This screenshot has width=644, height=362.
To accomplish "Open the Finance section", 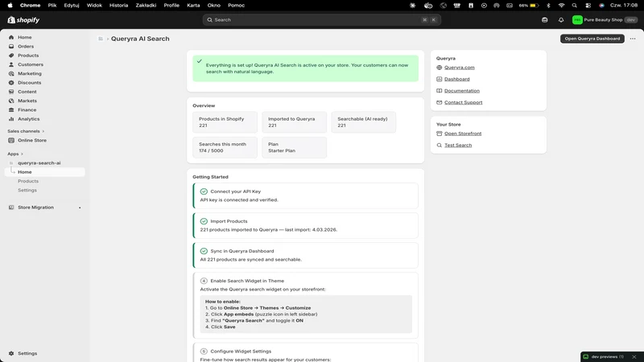I will 27,109.
